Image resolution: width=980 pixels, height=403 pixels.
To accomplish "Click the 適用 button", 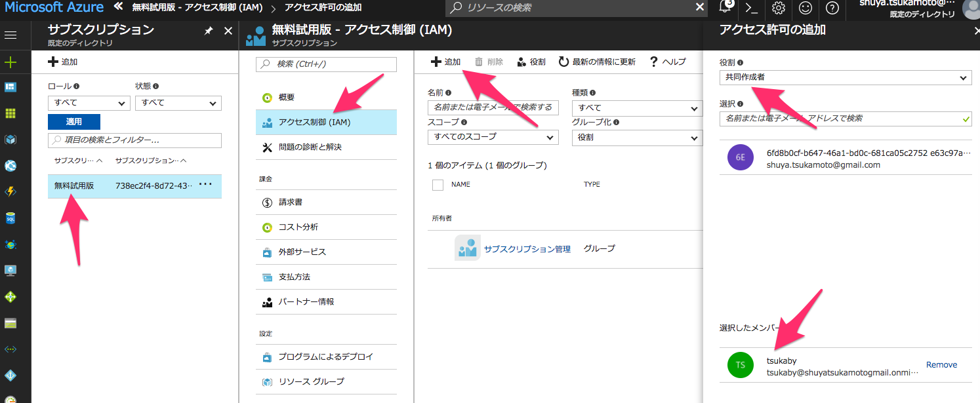I will click(73, 121).
